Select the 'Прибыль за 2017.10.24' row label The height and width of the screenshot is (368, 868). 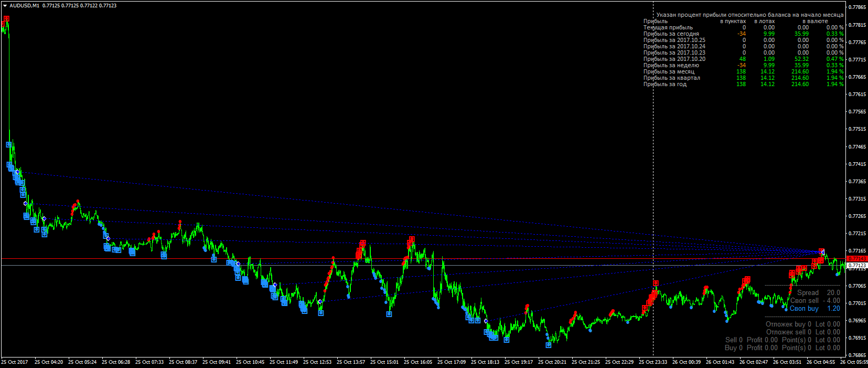tap(674, 46)
